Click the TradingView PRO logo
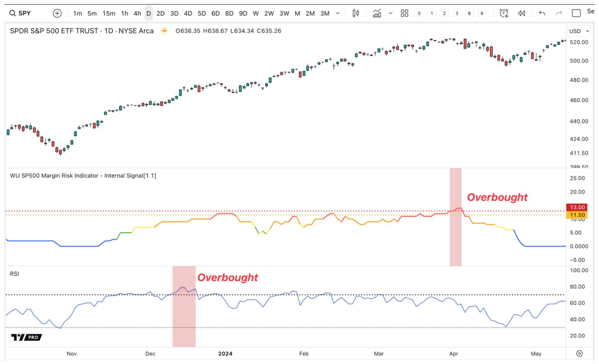The width and height of the screenshot is (599, 364). (x=26, y=337)
